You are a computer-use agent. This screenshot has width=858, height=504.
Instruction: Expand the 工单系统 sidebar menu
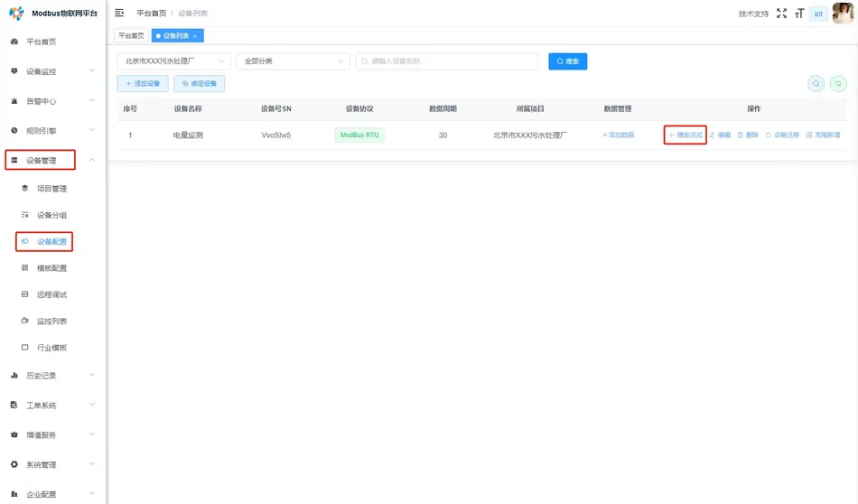[52, 405]
